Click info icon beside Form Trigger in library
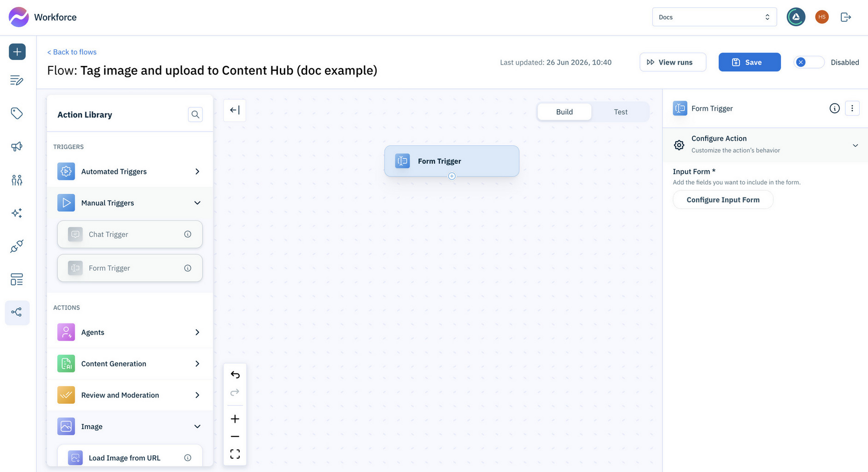The height and width of the screenshot is (472, 868). [x=188, y=268]
